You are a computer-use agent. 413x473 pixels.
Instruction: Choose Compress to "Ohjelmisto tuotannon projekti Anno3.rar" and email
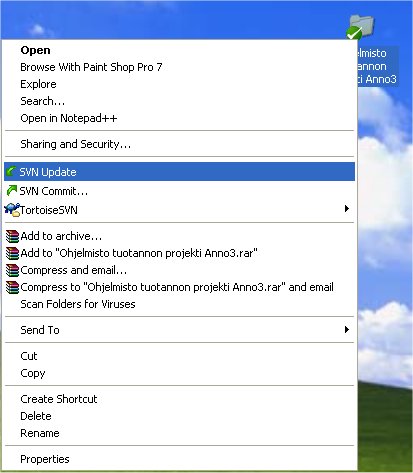[x=179, y=287]
